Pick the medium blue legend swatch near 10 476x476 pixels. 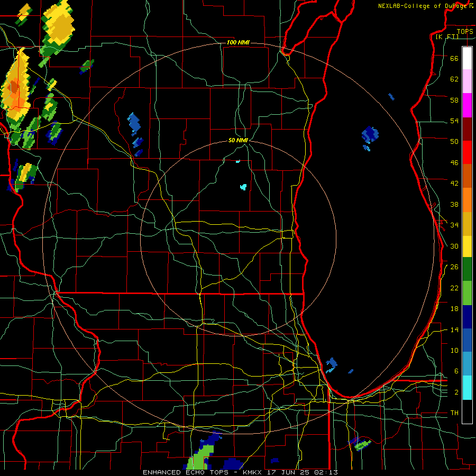pos(467,340)
